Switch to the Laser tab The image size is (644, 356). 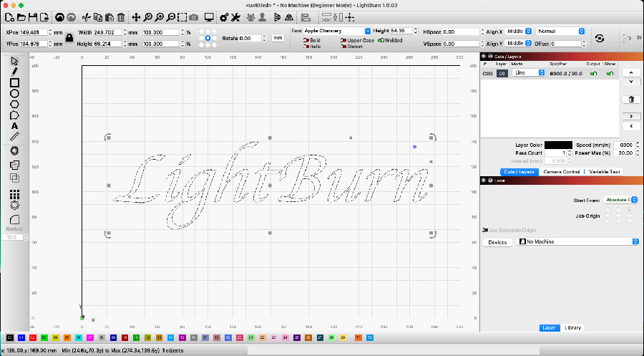[x=549, y=327]
